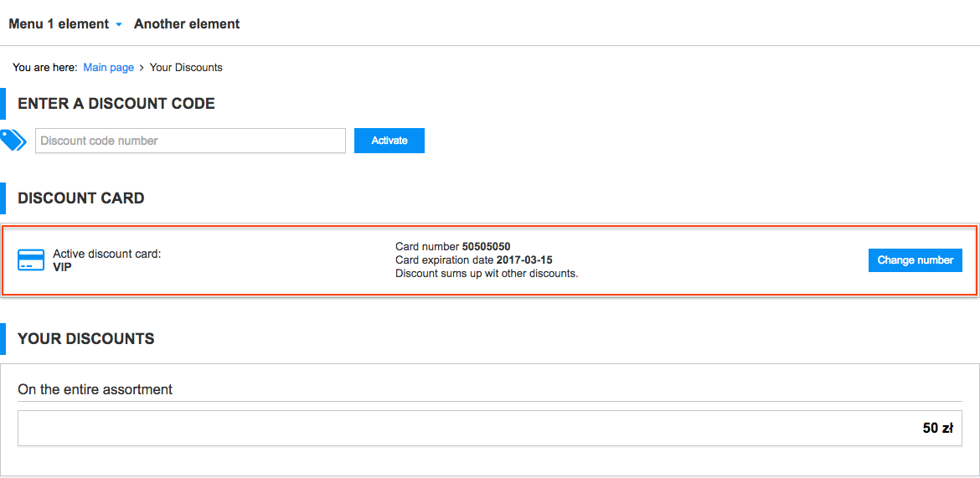Screen dimensions: 980x478
Task: Click the Discount Card section heading
Action: pyautogui.click(x=81, y=198)
